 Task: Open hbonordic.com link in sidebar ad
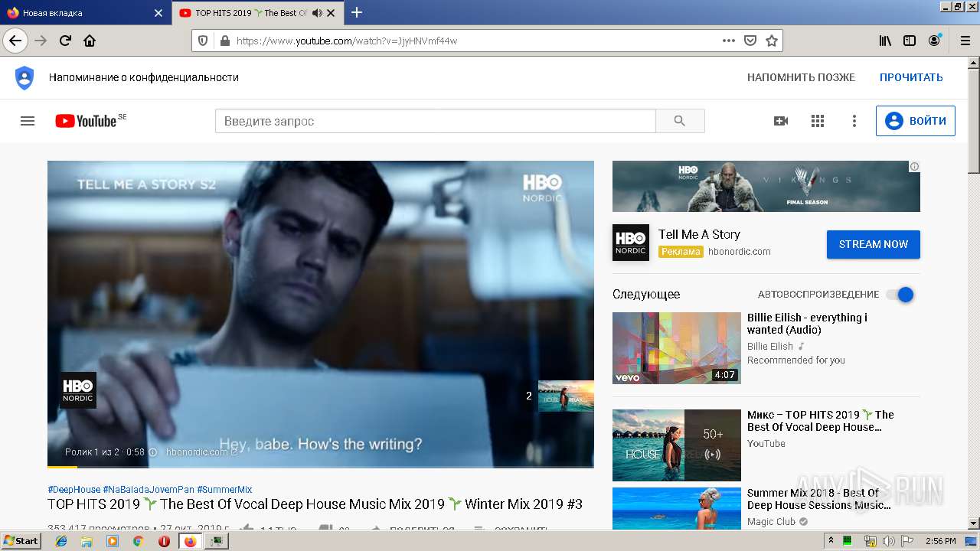pos(740,251)
